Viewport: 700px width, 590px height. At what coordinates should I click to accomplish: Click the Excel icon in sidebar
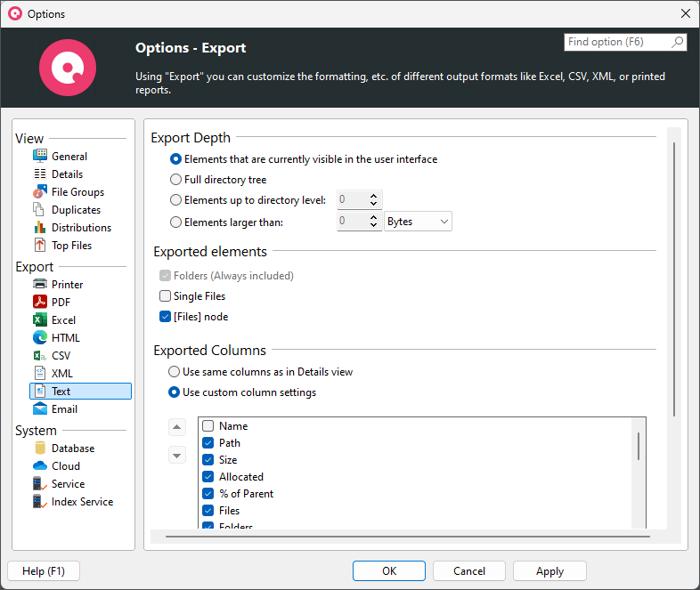coord(40,320)
